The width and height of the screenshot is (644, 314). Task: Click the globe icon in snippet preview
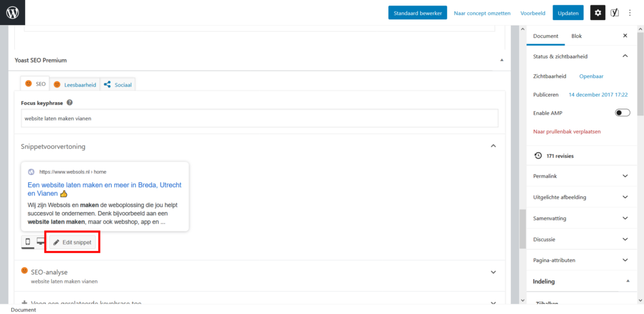(31, 172)
